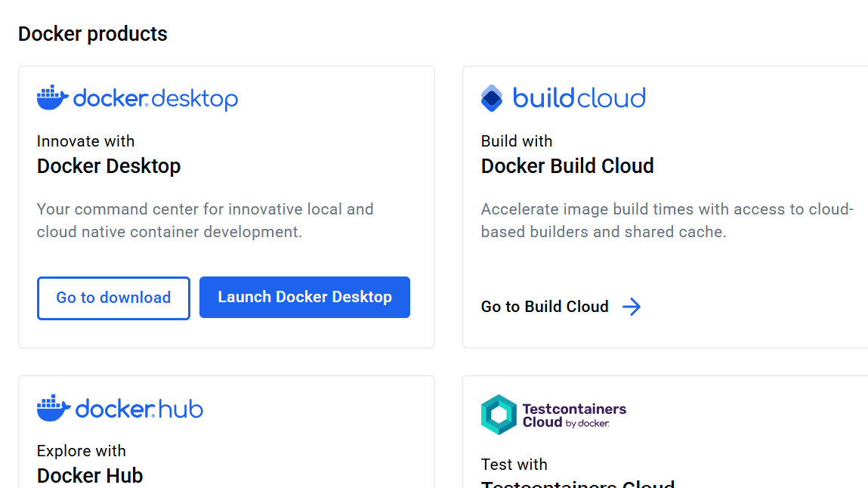Screen dimensions: 868x488
Task: Click the arrow icon beside Go to Build Cloud
Action: tap(632, 306)
